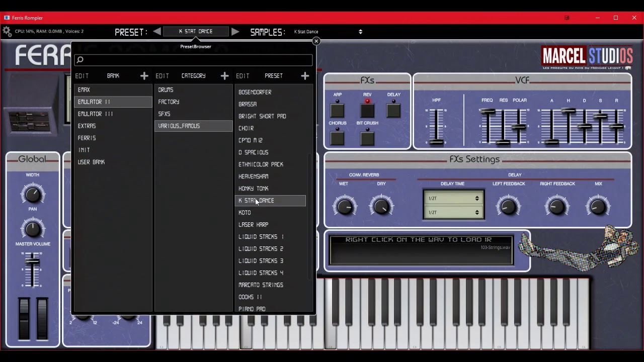Screen dimensions: 644x362
Task: Add a new preset with plus icon
Action: [x=305, y=76]
